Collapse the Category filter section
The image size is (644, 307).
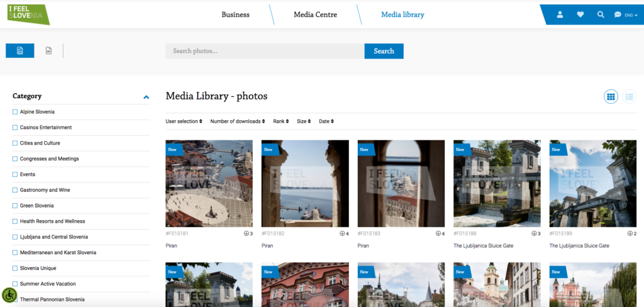point(146,98)
